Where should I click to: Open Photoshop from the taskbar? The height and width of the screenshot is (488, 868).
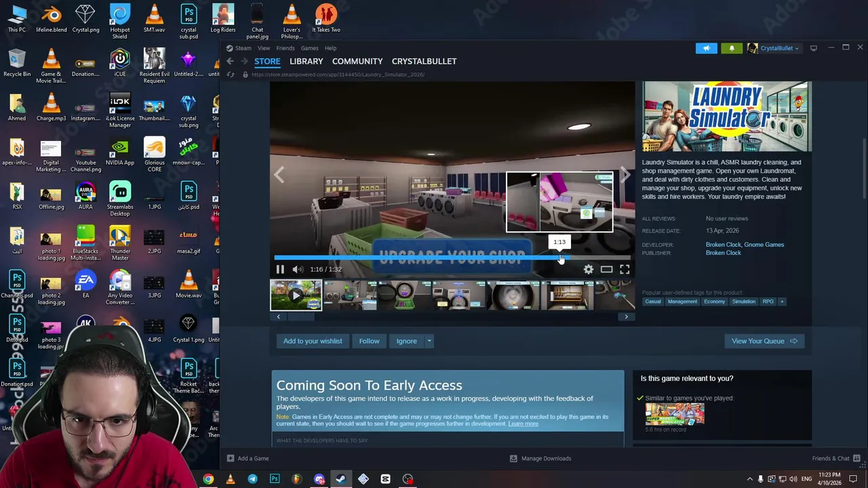pos(275,479)
